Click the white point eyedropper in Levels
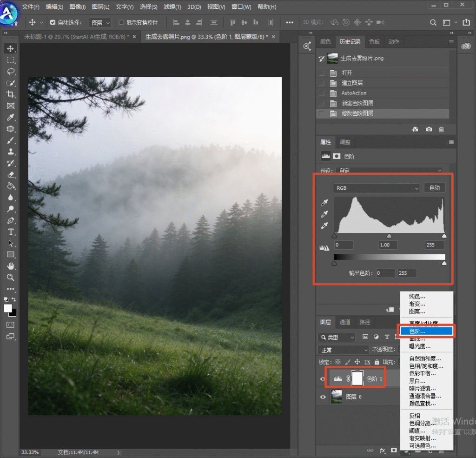This screenshot has height=458, width=476. tap(324, 226)
